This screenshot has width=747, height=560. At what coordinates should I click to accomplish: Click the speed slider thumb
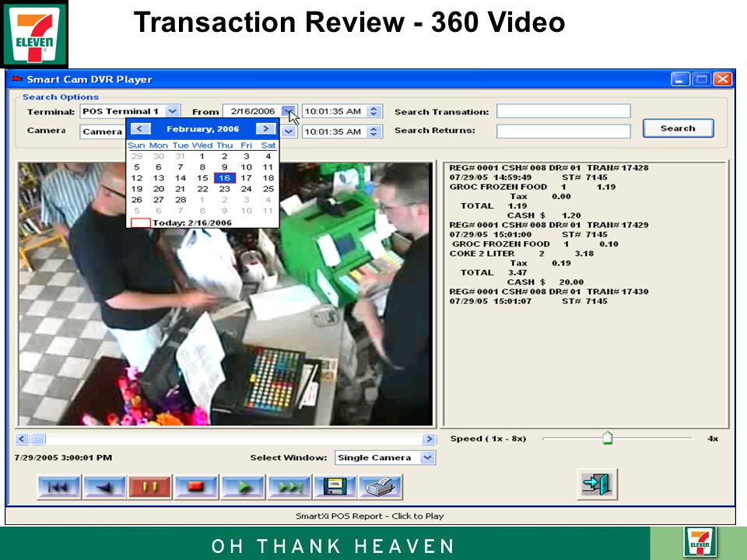pyautogui.click(x=608, y=438)
